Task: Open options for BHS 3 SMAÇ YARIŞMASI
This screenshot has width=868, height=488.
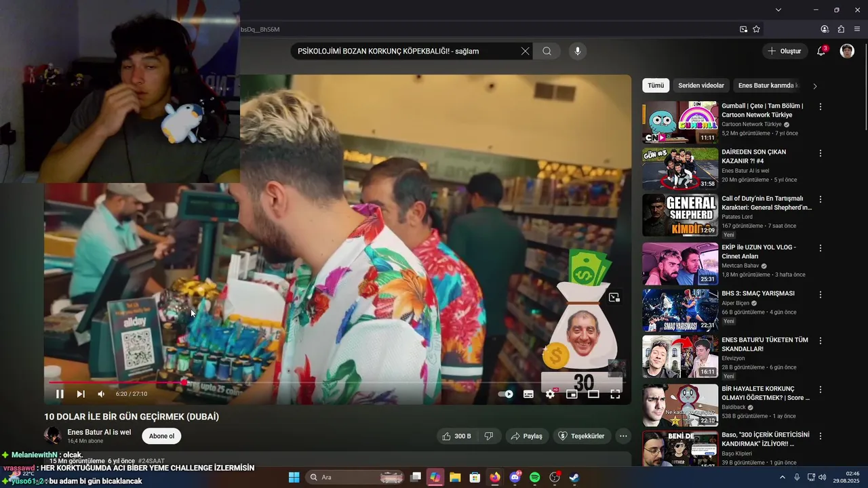Action: point(821,294)
